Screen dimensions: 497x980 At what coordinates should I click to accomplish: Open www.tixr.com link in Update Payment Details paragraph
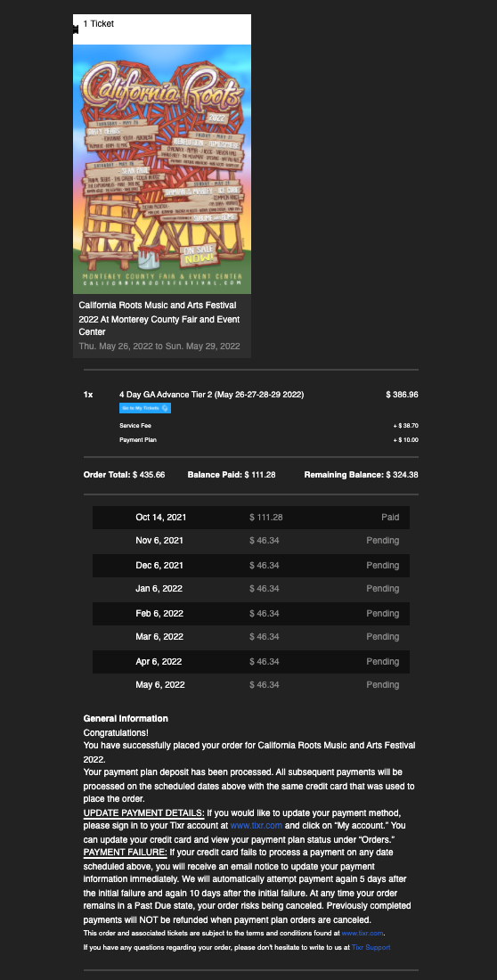pos(257,826)
